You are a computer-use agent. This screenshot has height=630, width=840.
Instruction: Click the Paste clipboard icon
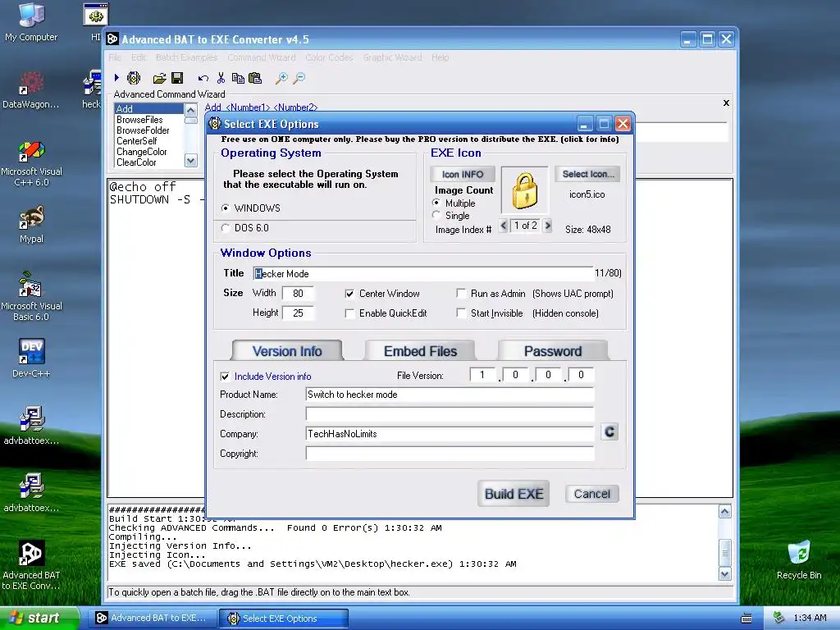pos(255,78)
